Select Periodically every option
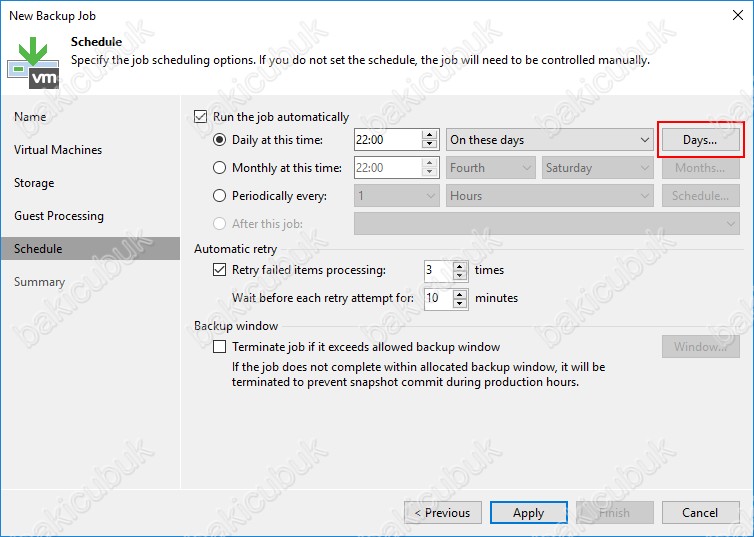The width and height of the screenshot is (754, 537). 219,196
